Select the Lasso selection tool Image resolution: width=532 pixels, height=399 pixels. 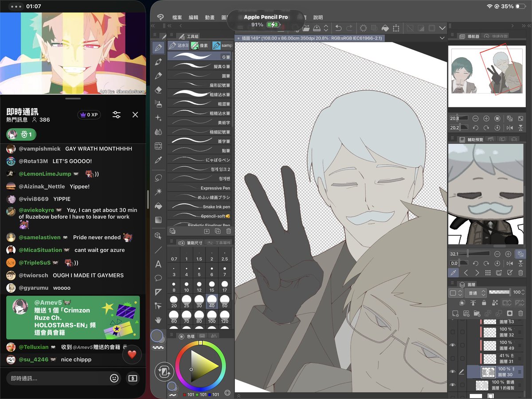point(158,178)
